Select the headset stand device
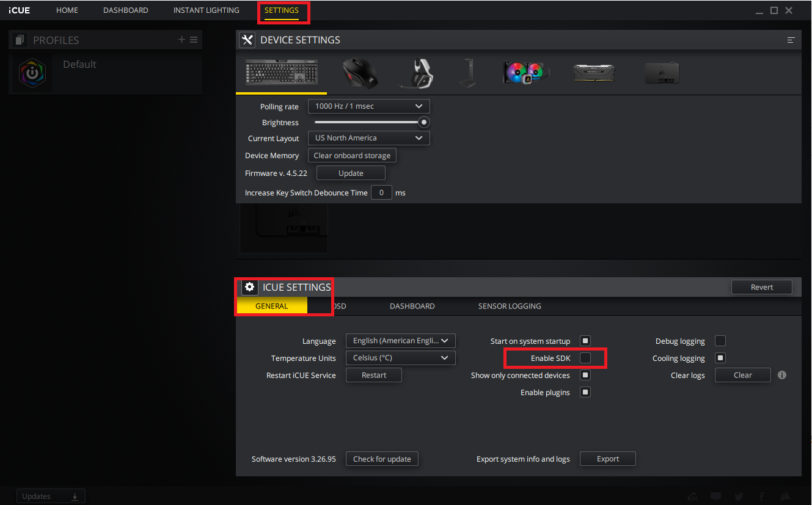 point(469,73)
